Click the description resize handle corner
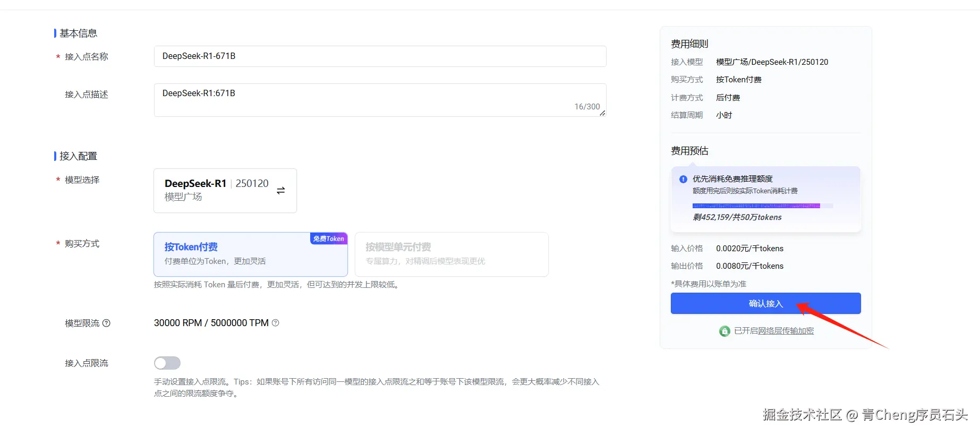The image size is (980, 435). (602, 113)
